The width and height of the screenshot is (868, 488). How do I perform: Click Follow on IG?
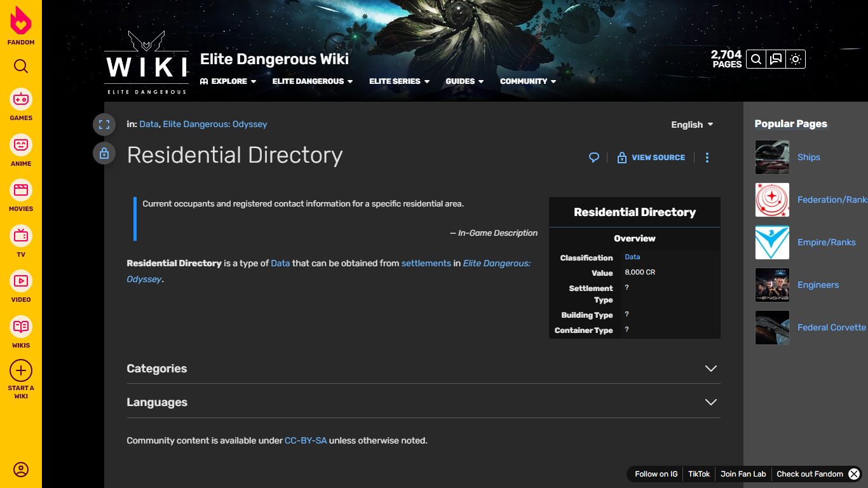pyautogui.click(x=656, y=474)
